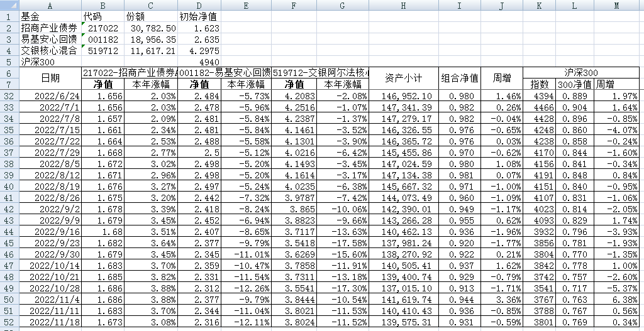Click header 519712-交银阿尔法核心
This screenshot has width=644, height=331.
[x=320, y=73]
